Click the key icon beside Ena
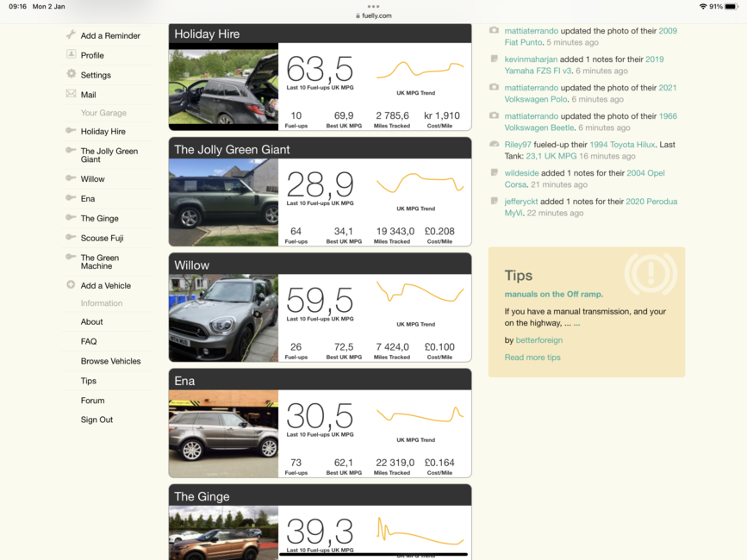The width and height of the screenshot is (747, 560). pos(71,197)
